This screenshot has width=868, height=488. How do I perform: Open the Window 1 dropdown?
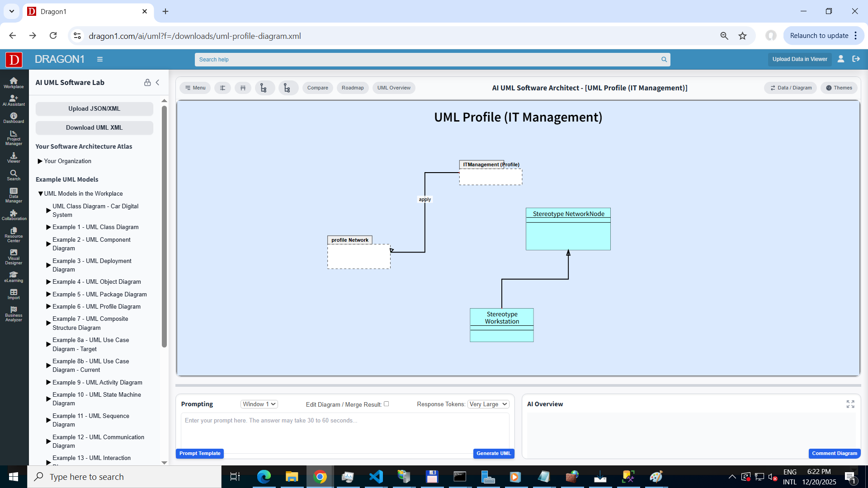coord(259,404)
